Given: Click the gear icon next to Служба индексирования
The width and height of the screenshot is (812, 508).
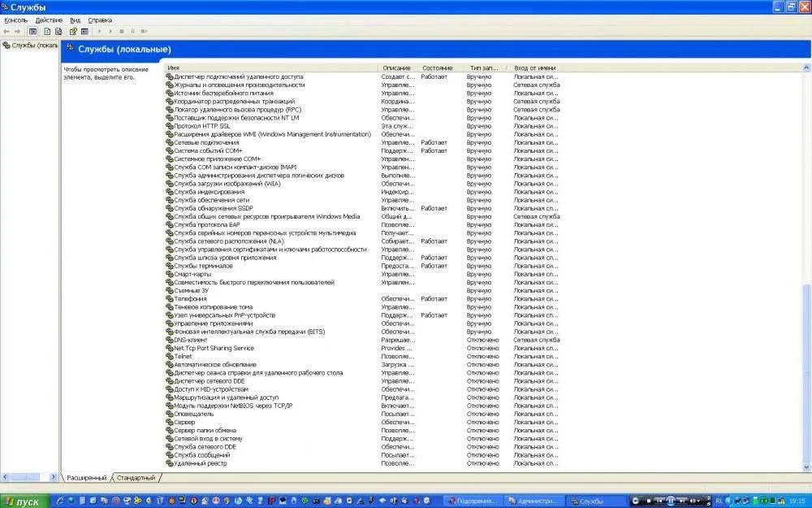Looking at the screenshot, I should tap(170, 192).
